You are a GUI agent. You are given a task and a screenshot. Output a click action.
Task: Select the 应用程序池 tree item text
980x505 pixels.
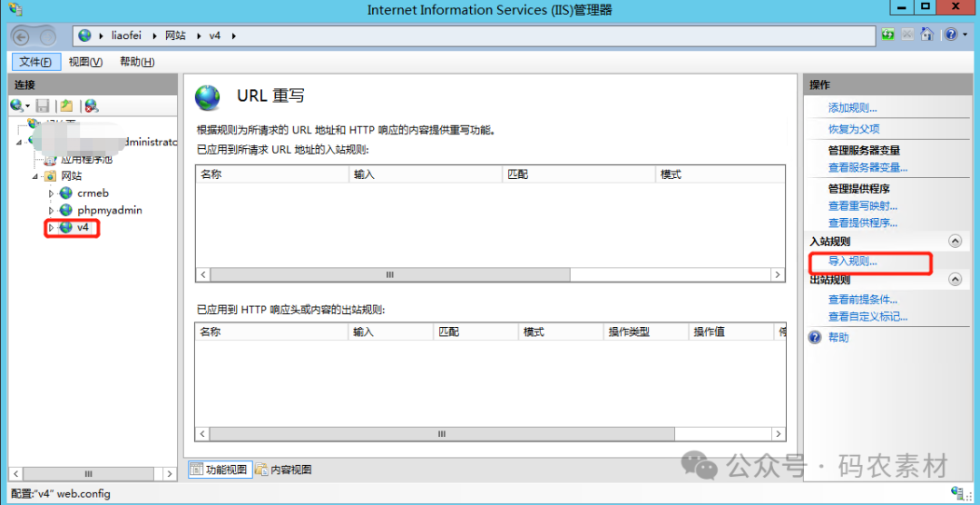pyautogui.click(x=87, y=160)
